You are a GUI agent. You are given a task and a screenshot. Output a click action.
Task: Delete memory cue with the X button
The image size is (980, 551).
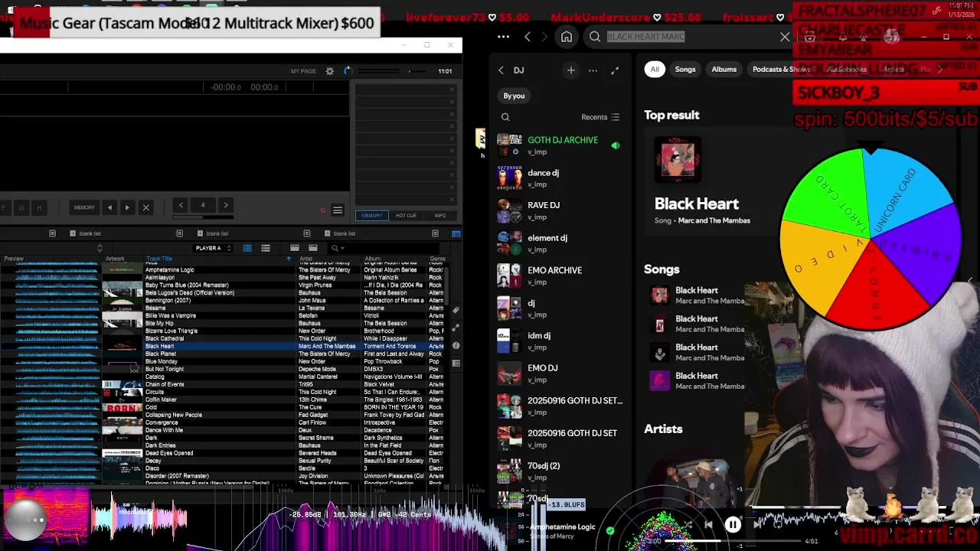point(145,207)
